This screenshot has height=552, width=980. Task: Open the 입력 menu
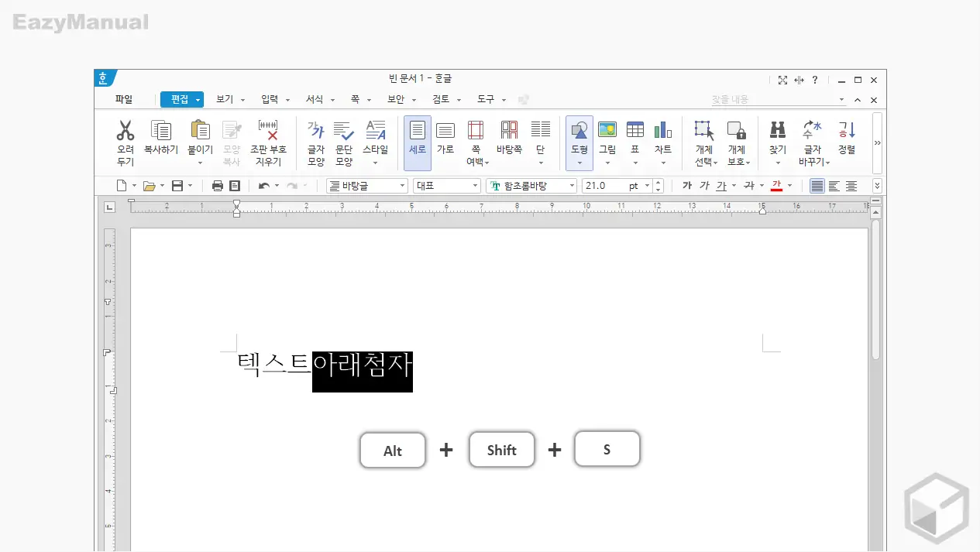point(270,99)
